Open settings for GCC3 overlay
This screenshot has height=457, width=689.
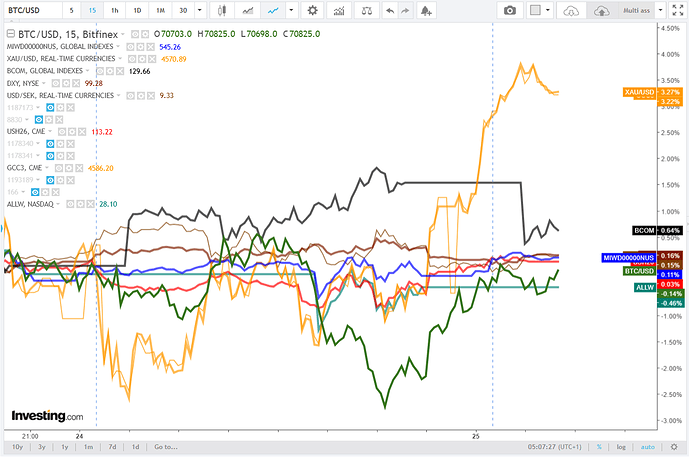[69, 168]
